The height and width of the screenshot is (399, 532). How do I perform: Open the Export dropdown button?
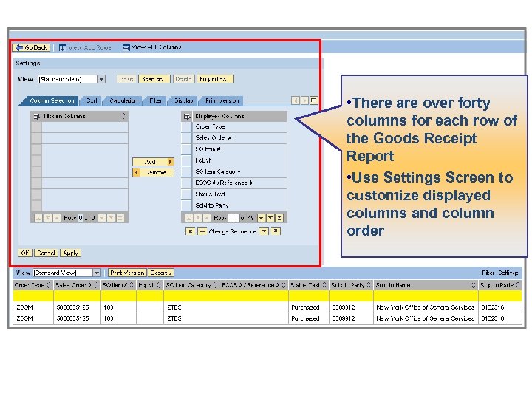tap(161, 273)
